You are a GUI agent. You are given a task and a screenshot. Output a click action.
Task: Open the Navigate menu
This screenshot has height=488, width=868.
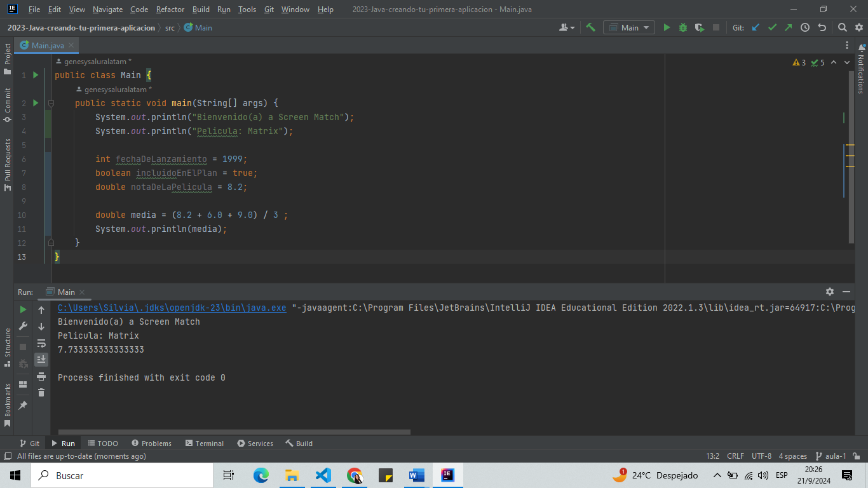(x=107, y=10)
